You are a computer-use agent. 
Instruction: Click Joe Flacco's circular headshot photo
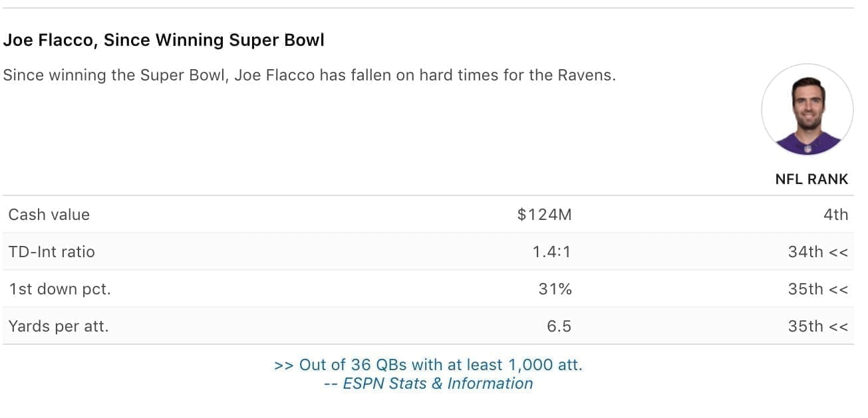pos(807,110)
